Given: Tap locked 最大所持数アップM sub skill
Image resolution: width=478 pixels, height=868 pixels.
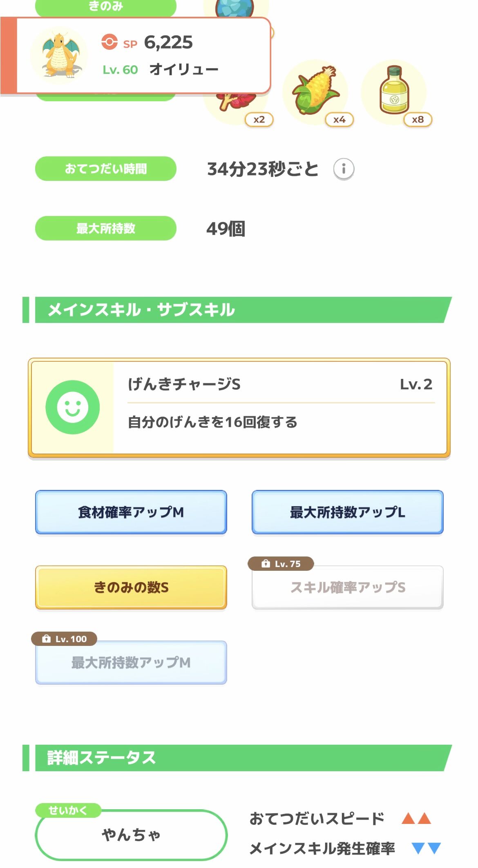Looking at the screenshot, I should (x=131, y=662).
